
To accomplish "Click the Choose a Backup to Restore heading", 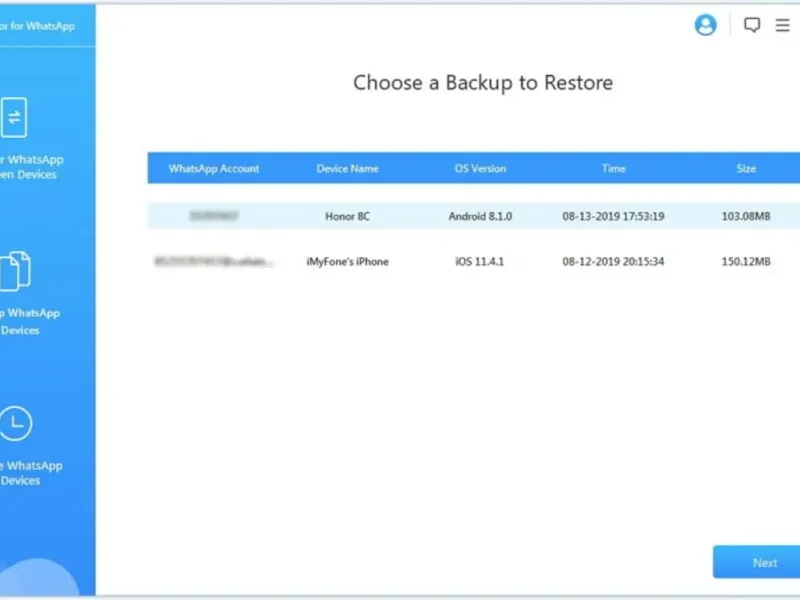I will click(483, 83).
